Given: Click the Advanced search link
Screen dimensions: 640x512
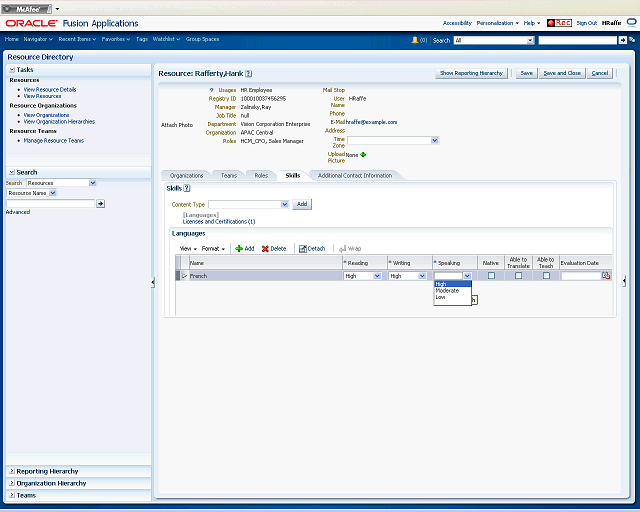Looking at the screenshot, I should point(18,212).
